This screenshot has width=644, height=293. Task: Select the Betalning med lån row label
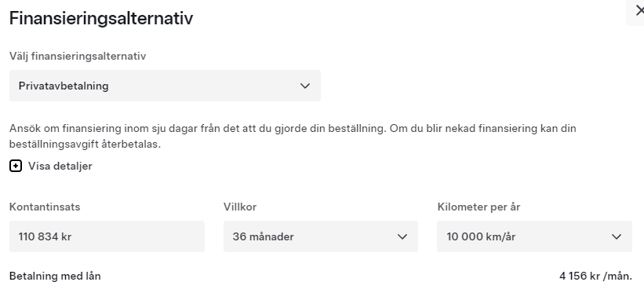(x=55, y=276)
